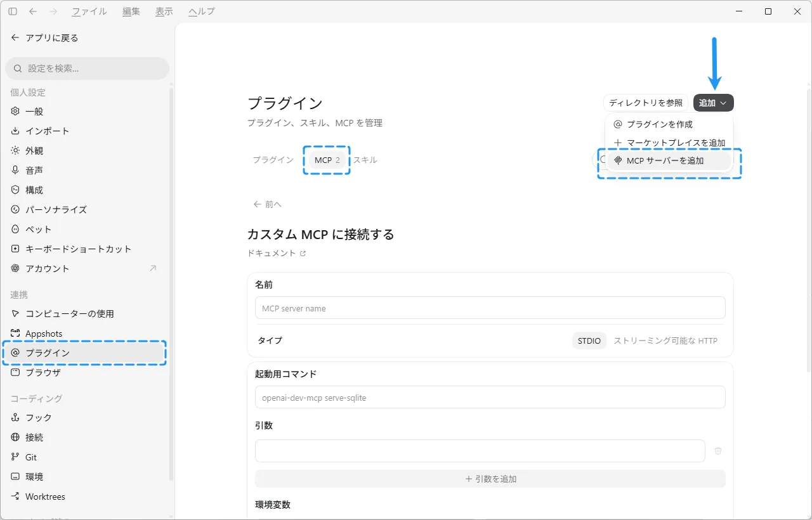Select the STDIO type option

tap(589, 341)
